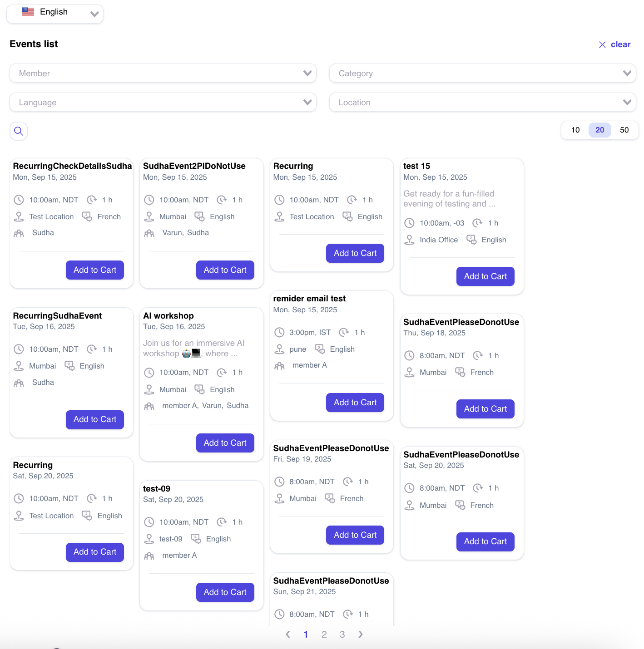Click members icon on RecurringCheckDetailsSudha card
This screenshot has width=644, height=649.
(x=19, y=233)
